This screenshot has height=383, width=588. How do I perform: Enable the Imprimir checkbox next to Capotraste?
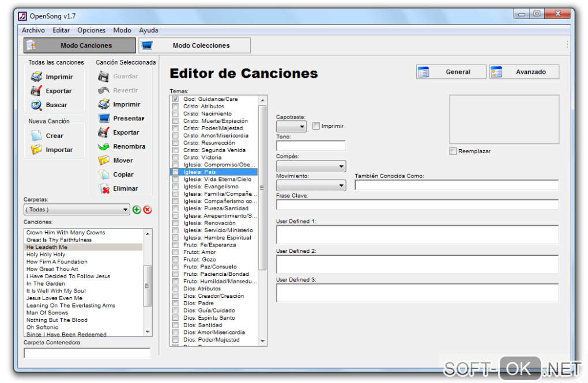tap(316, 126)
